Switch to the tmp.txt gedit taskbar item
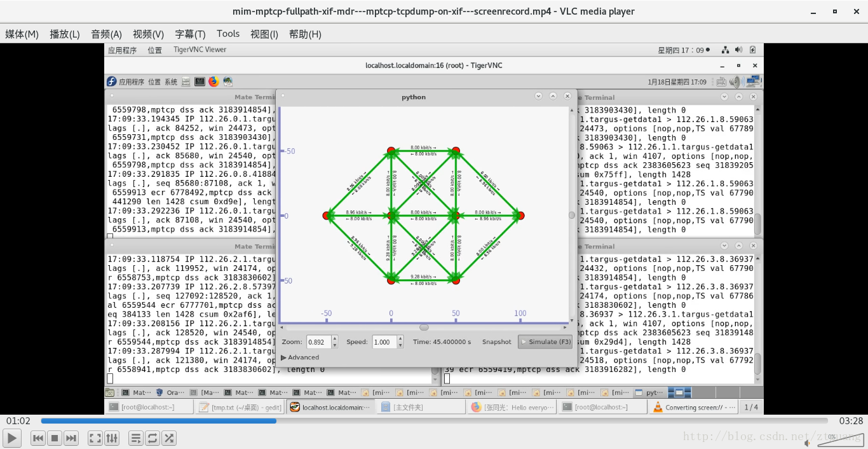This screenshot has width=868, height=449. [x=239, y=407]
